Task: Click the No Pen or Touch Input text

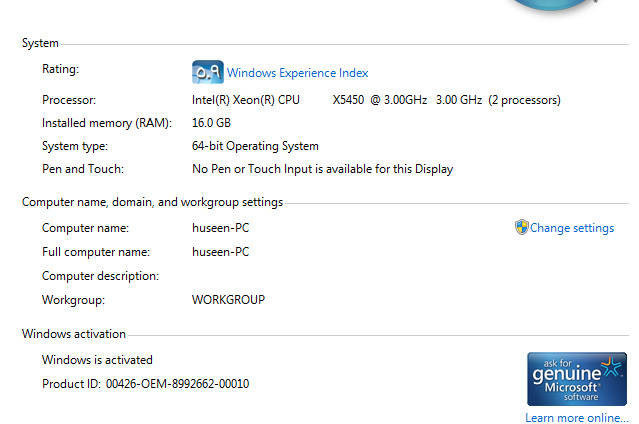Action: pyautogui.click(x=322, y=169)
